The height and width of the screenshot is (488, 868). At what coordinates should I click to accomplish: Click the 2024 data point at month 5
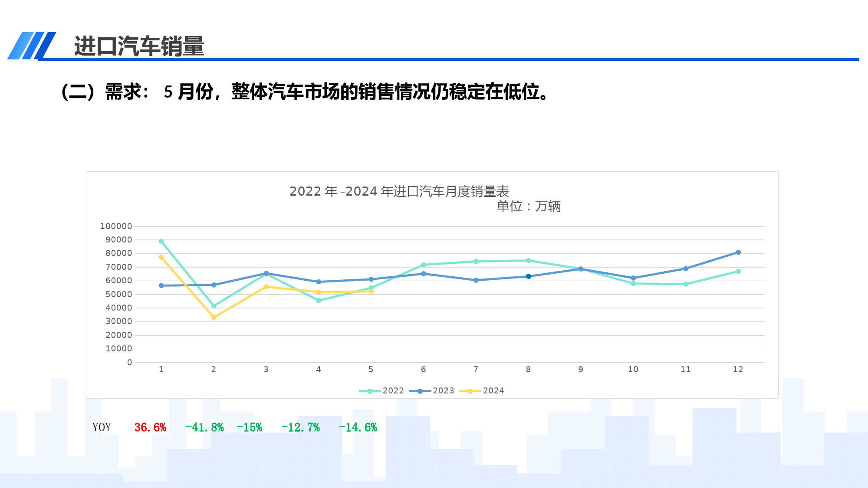tap(371, 291)
